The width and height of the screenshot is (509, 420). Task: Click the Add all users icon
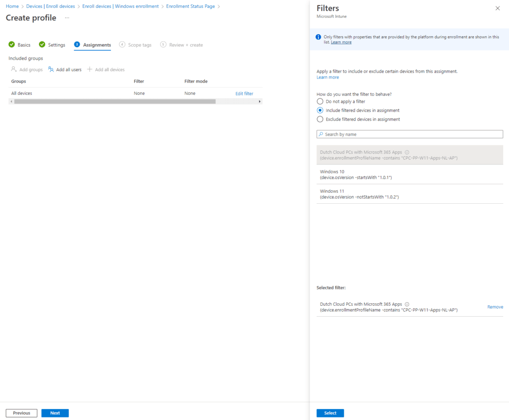click(51, 70)
